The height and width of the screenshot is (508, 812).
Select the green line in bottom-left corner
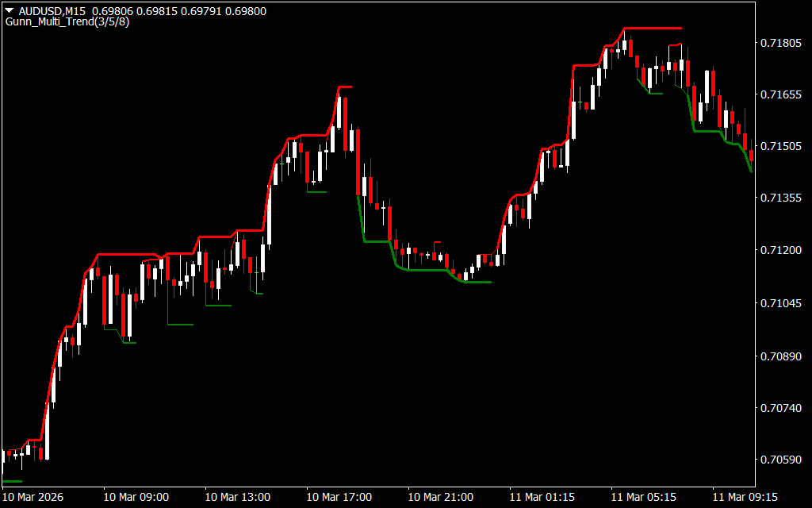click(13, 481)
